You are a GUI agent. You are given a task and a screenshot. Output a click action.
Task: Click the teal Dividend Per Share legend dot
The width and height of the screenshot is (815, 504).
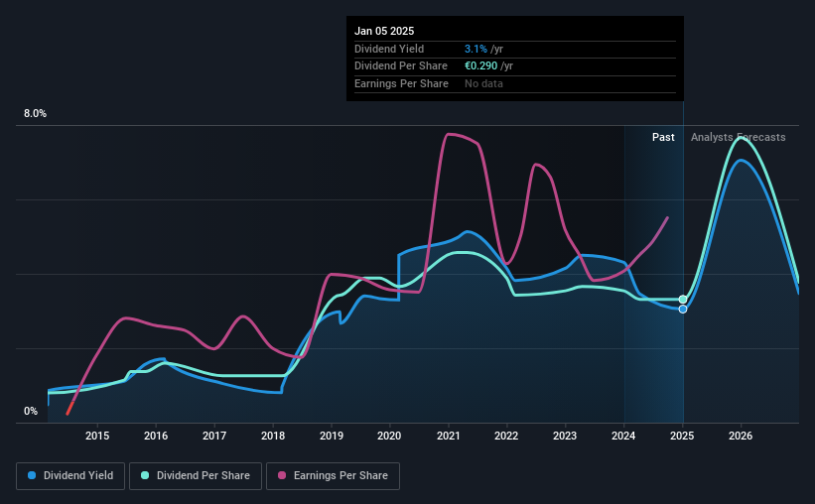click(145, 475)
